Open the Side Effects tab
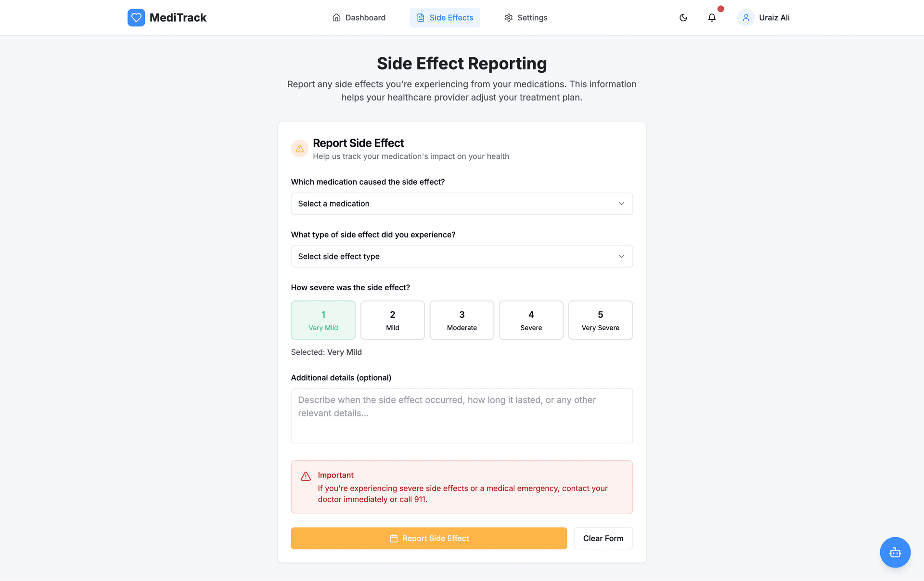Screen dimensions: 924x581 coord(445,18)
